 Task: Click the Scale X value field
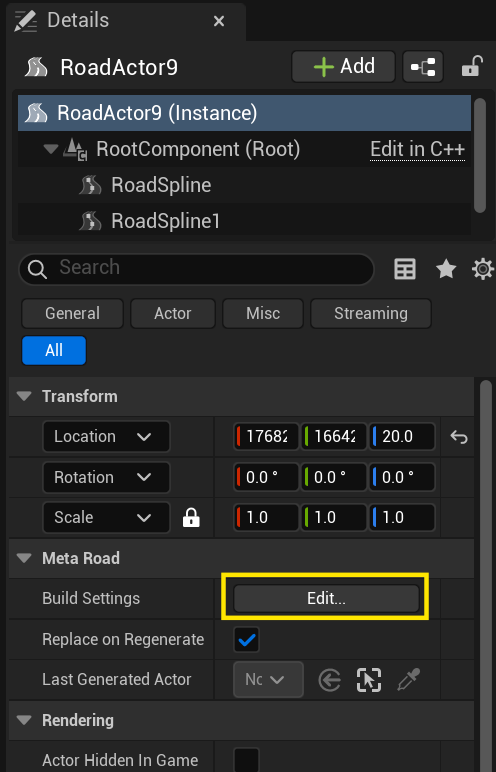[266, 517]
